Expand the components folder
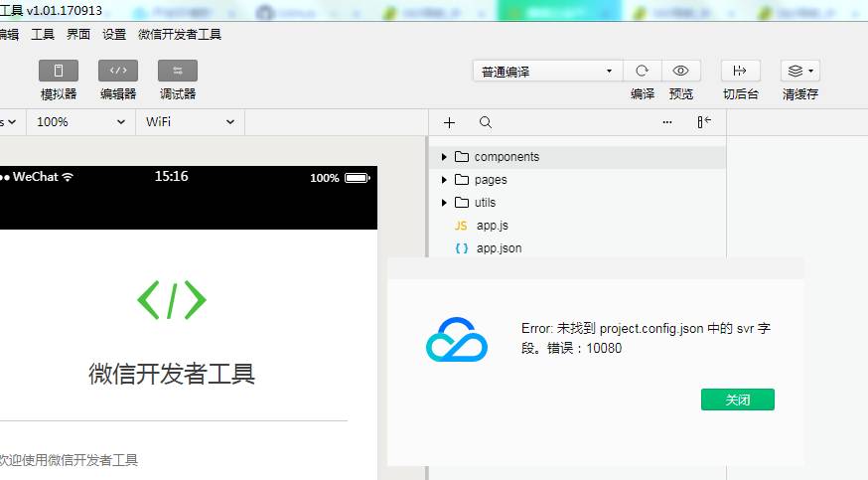The height and width of the screenshot is (480, 868). 444,157
